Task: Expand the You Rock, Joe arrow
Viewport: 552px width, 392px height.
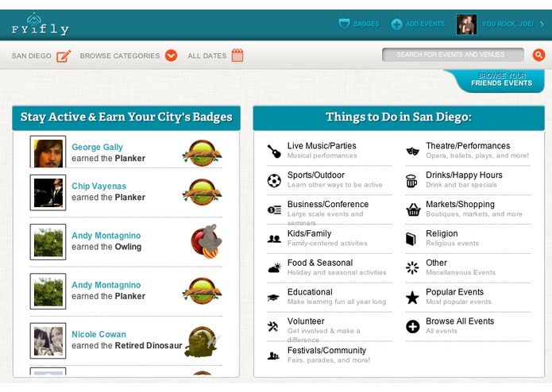Action: 542,24
